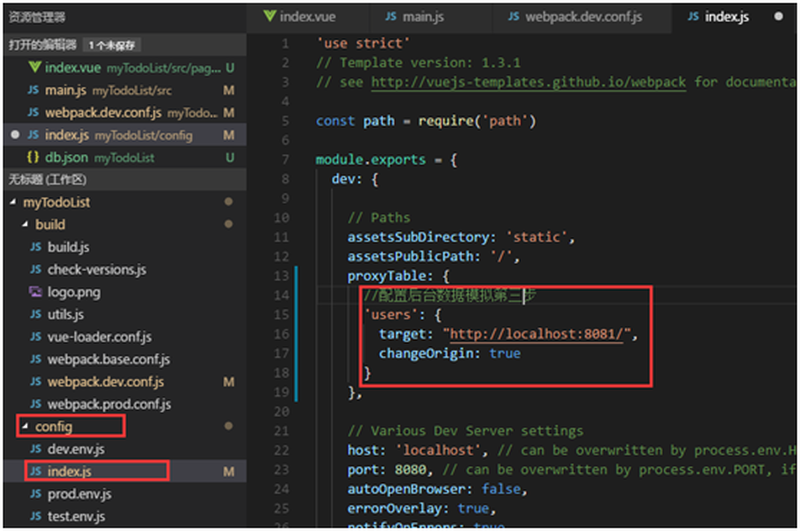Open utils.js in file tree
This screenshot has width=800, height=531.
click(x=125, y=315)
